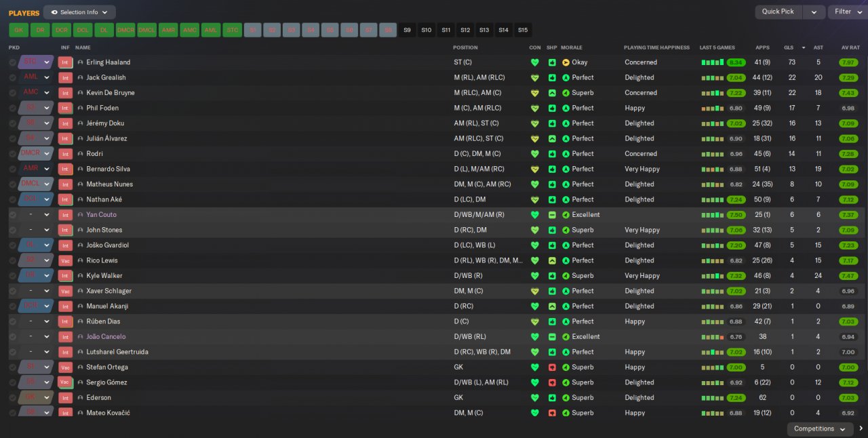Click the player profile icon beside Kevin De Bruyne
The width and height of the screenshot is (868, 438).
(x=81, y=93)
